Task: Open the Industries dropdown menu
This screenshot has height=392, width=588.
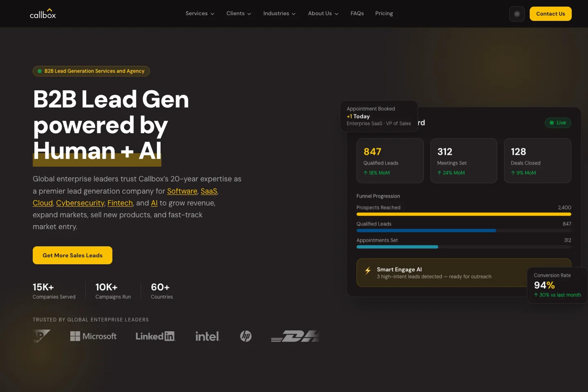Action: click(x=279, y=13)
